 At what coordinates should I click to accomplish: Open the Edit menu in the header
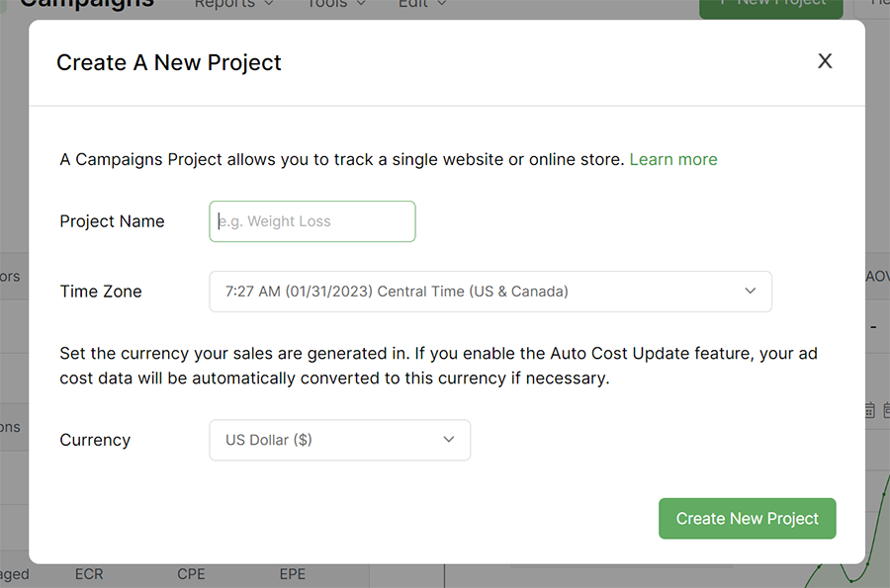(422, 4)
